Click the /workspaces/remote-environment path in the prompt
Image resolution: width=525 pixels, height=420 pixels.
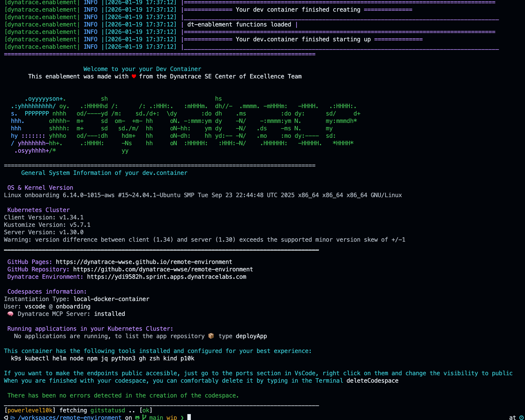tap(70, 418)
